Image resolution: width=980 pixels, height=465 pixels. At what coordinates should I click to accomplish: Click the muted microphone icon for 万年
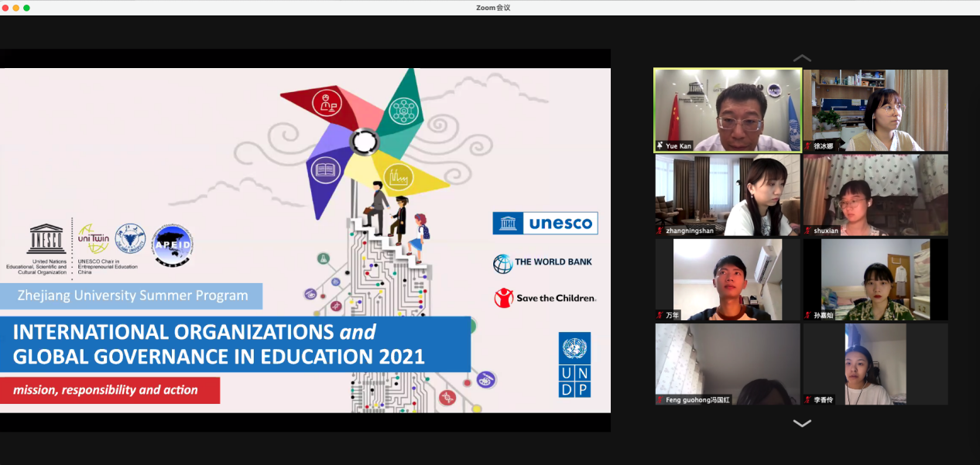point(660,315)
